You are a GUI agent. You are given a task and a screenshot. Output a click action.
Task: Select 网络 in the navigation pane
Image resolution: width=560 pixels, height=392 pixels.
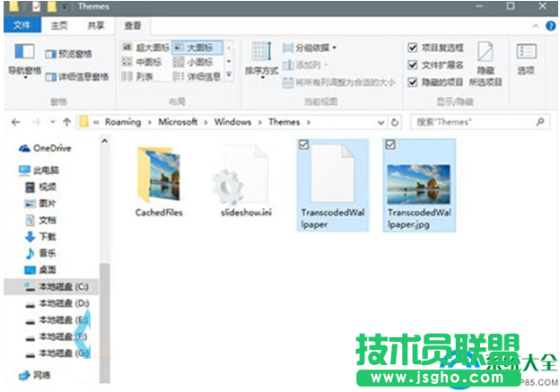[x=35, y=375]
